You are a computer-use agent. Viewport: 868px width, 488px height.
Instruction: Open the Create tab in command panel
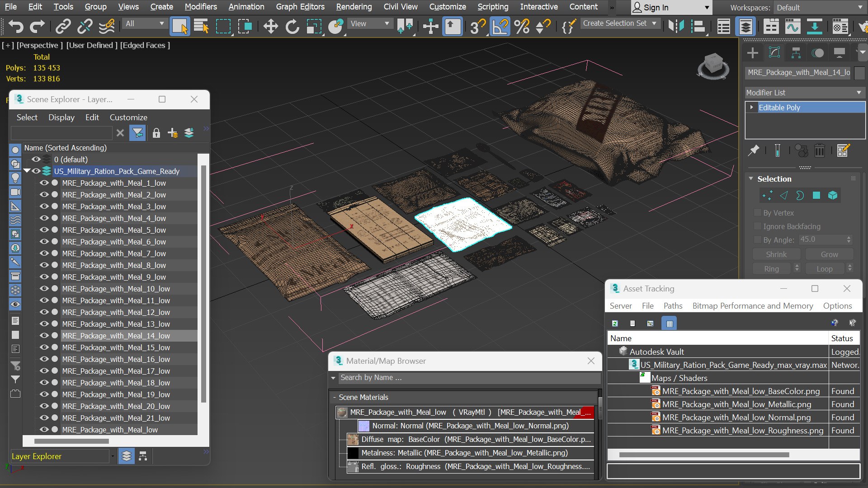[753, 53]
